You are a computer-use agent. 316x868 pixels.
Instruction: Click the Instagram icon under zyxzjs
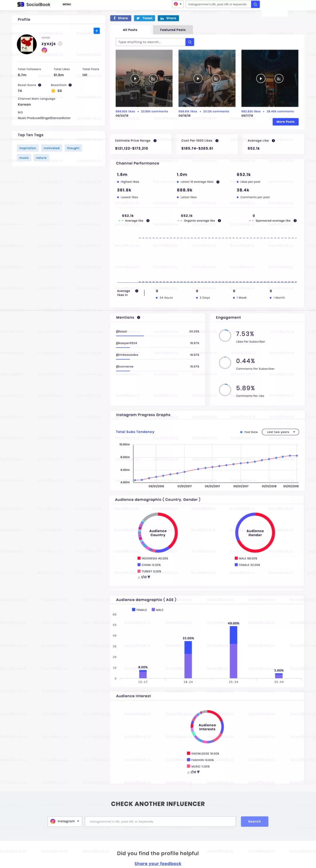tap(44, 50)
